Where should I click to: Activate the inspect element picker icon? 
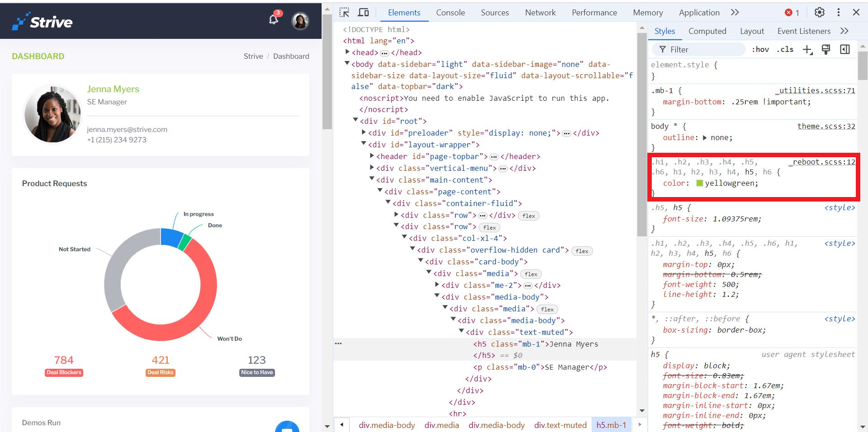[344, 13]
